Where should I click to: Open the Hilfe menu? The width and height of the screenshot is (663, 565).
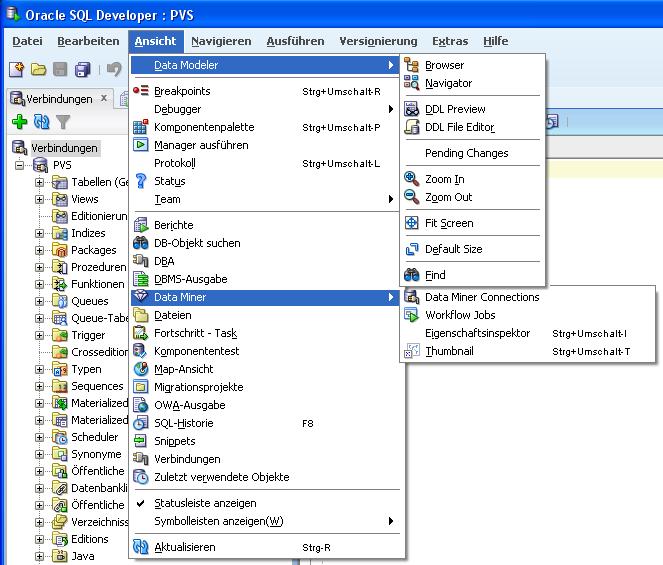click(496, 41)
